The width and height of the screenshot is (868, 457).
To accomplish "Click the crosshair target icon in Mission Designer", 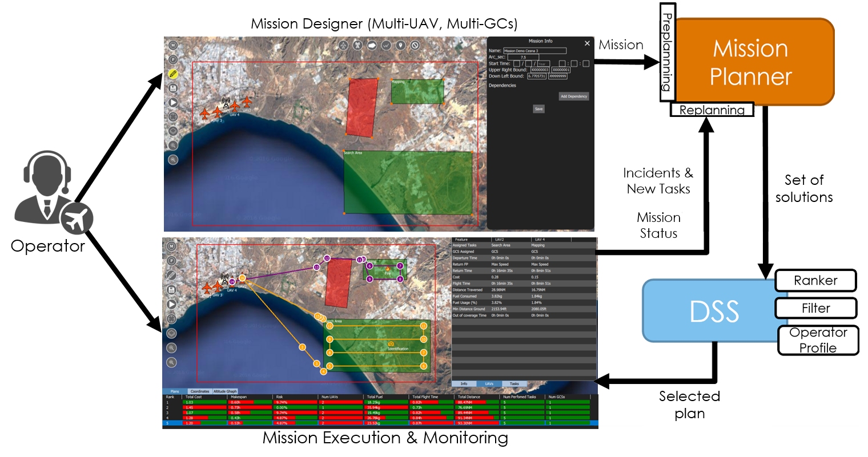I will click(x=173, y=117).
